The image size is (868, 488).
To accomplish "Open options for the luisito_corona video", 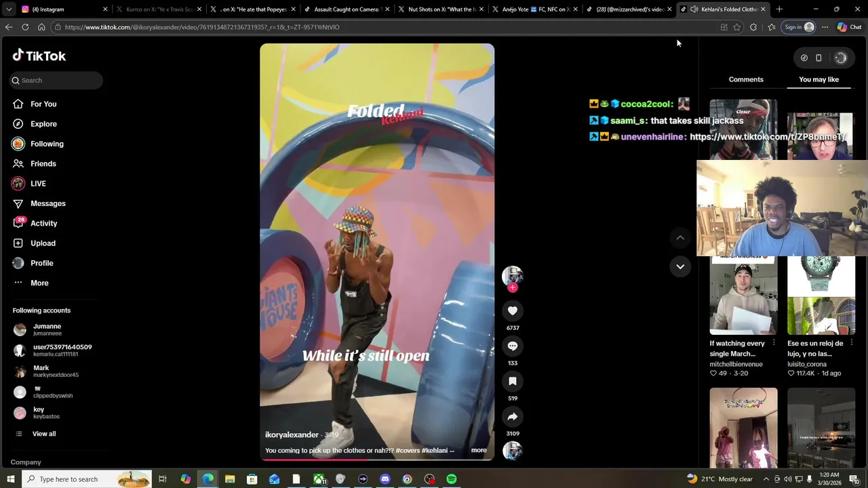I will coord(851,344).
